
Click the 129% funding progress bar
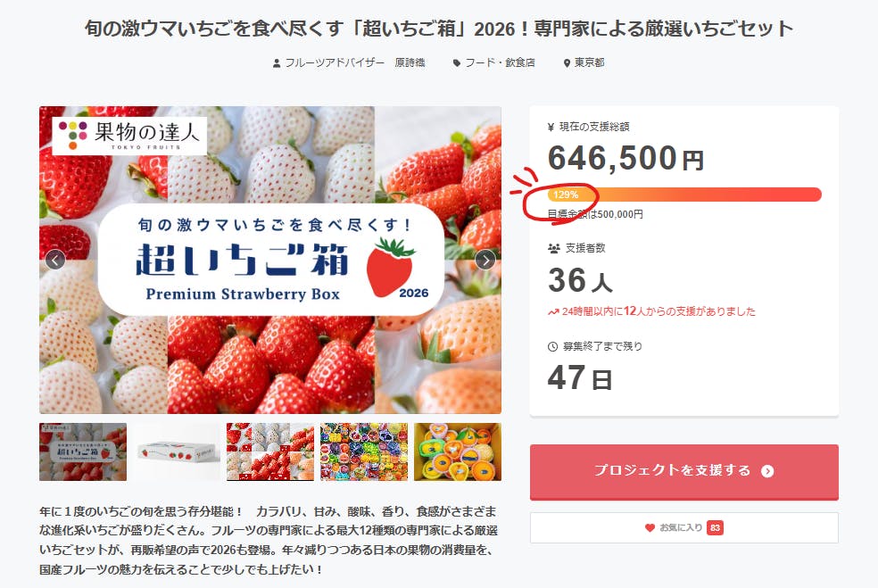click(x=684, y=195)
